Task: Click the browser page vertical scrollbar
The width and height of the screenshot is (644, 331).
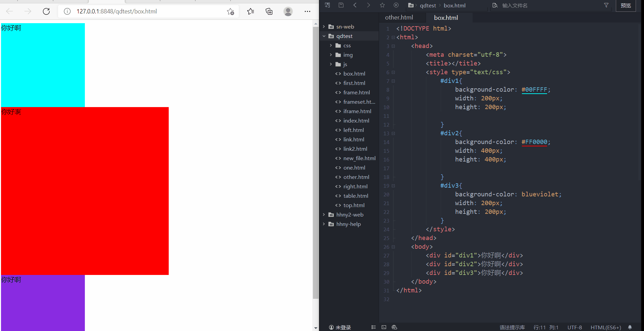Action: (316, 163)
